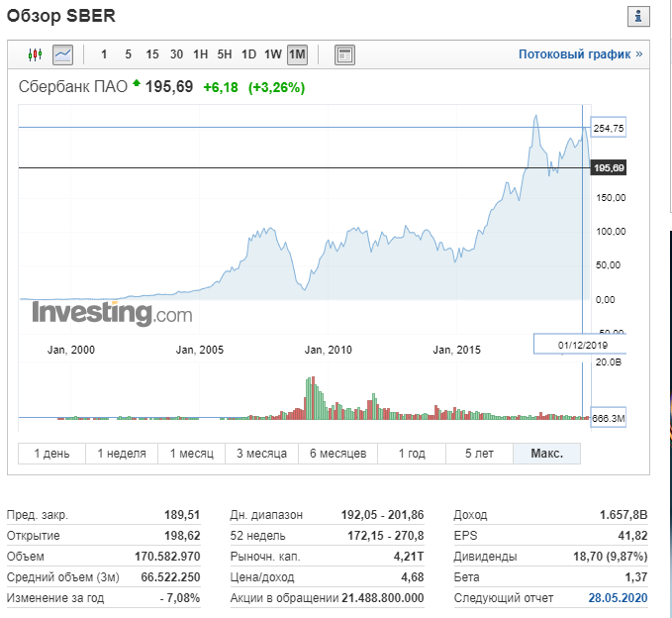Set chart interval to 1 minute
672x618 pixels.
[x=104, y=54]
